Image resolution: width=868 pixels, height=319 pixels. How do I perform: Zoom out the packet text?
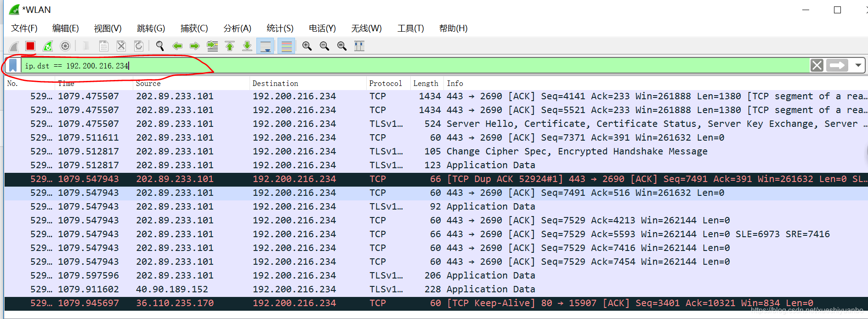pos(324,46)
